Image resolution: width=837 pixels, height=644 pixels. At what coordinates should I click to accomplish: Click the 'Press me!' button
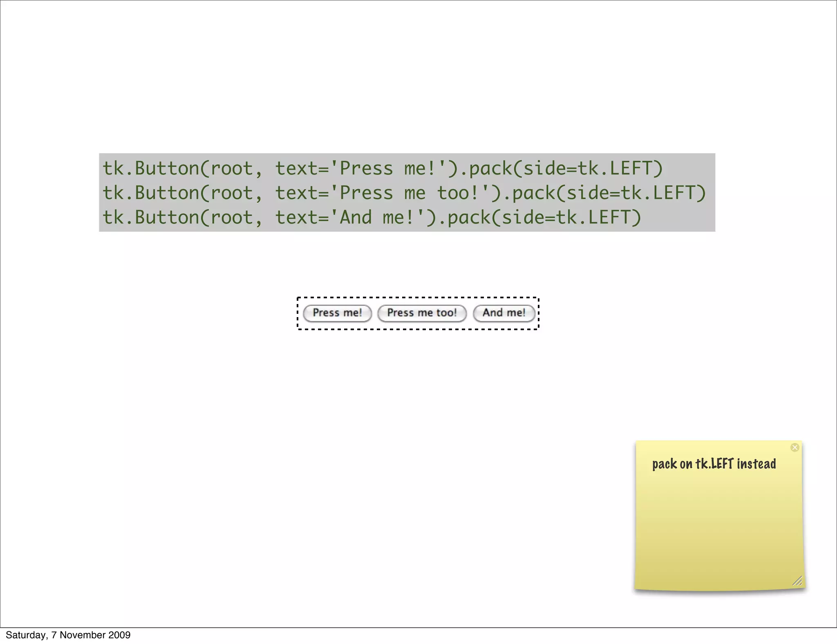[337, 313]
